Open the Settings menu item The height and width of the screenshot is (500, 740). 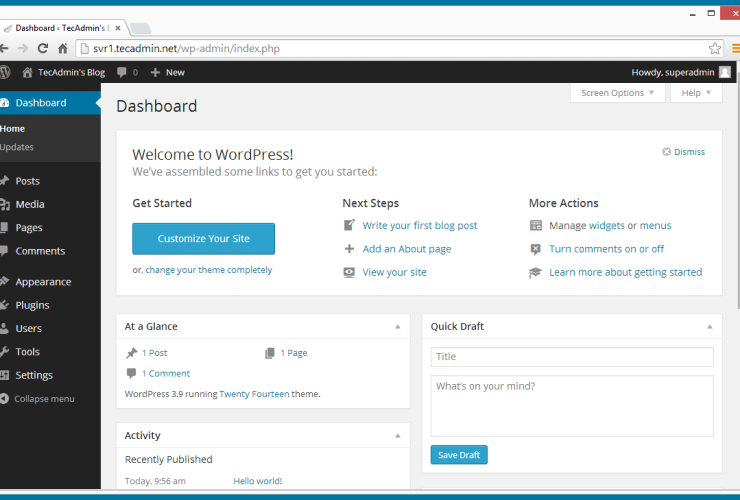34,375
